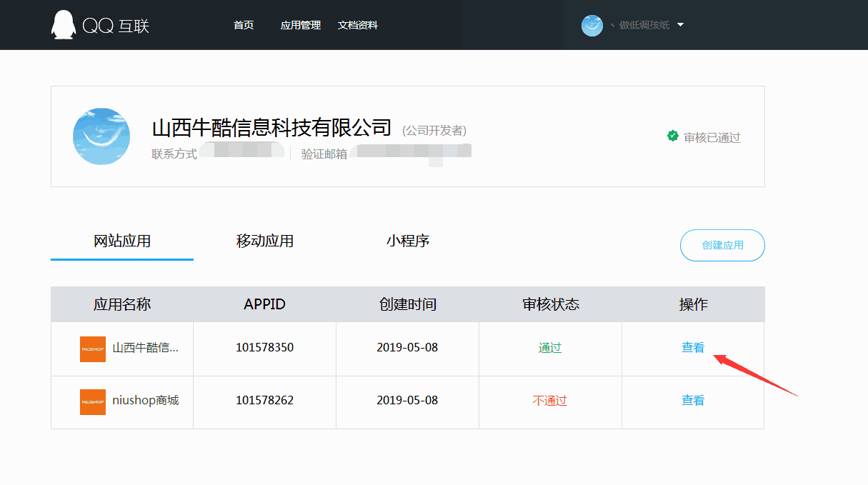Click the orange logo of niushop商城 app
Viewport: 868px width, 485px height.
pyautogui.click(x=93, y=402)
